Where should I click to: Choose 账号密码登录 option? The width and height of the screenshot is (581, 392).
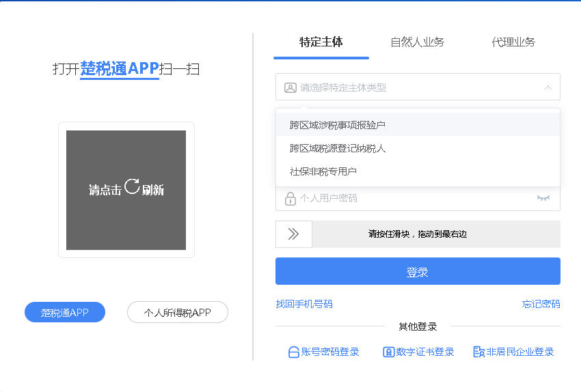(x=323, y=352)
